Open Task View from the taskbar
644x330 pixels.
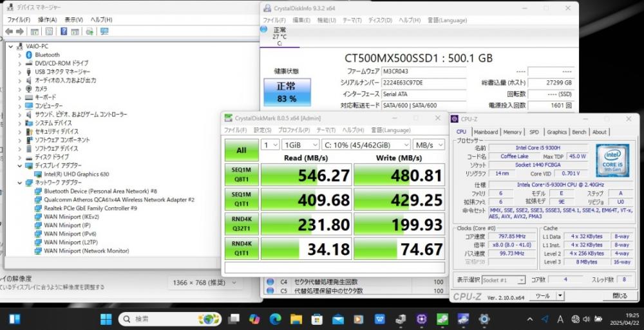click(234, 319)
